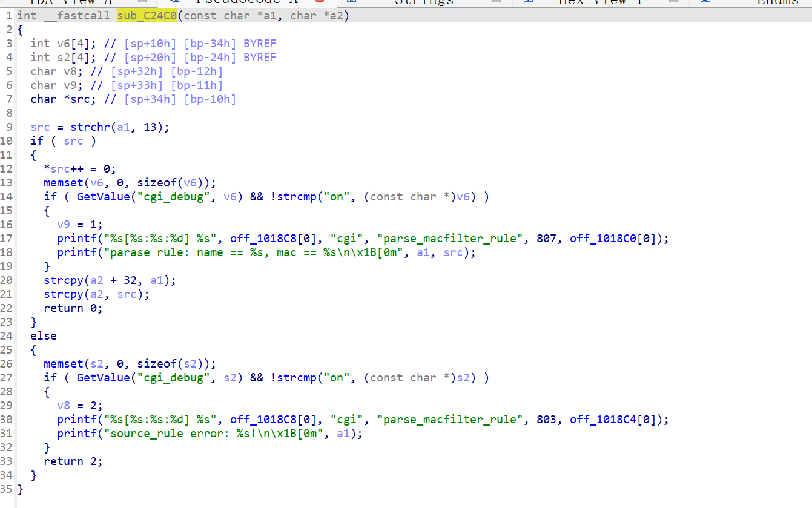The height and width of the screenshot is (508, 812).
Task: Click the sizeof(v6) expression
Action: pos(170,183)
